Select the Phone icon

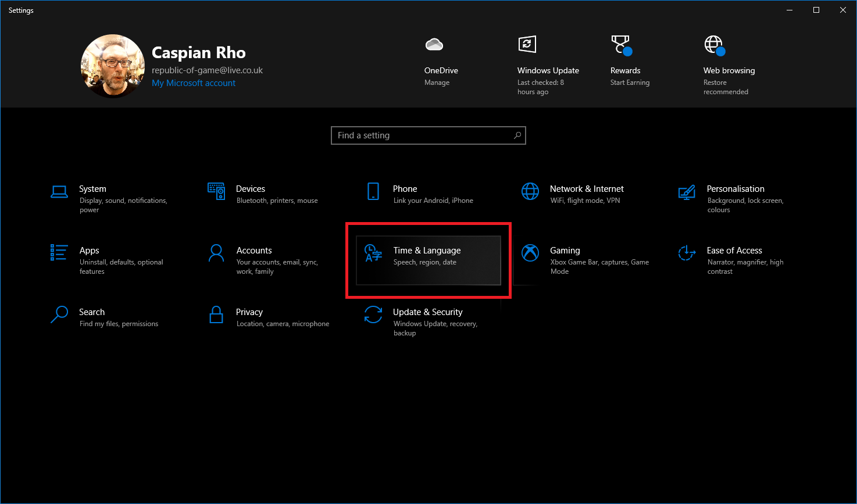click(373, 191)
